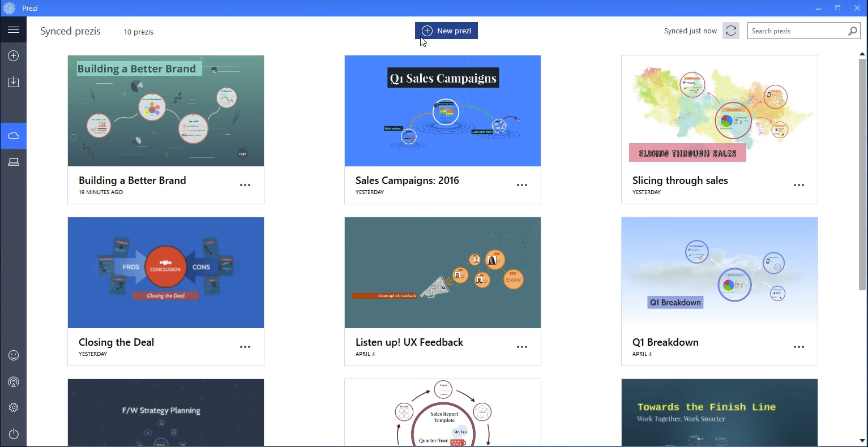This screenshot has height=447, width=868.
Task: Click the scrollbar up arrow
Action: click(x=862, y=54)
